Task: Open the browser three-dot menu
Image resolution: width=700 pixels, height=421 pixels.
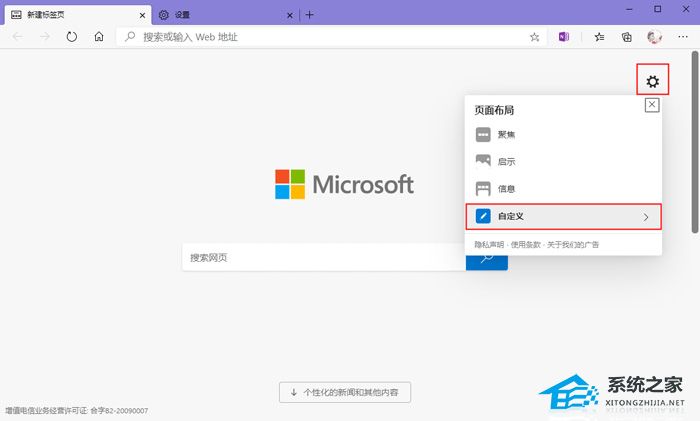Action: [x=683, y=37]
